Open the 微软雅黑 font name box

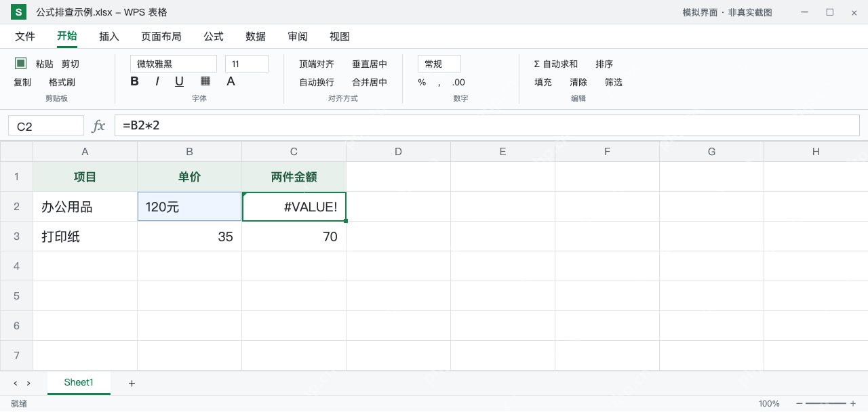pyautogui.click(x=174, y=64)
